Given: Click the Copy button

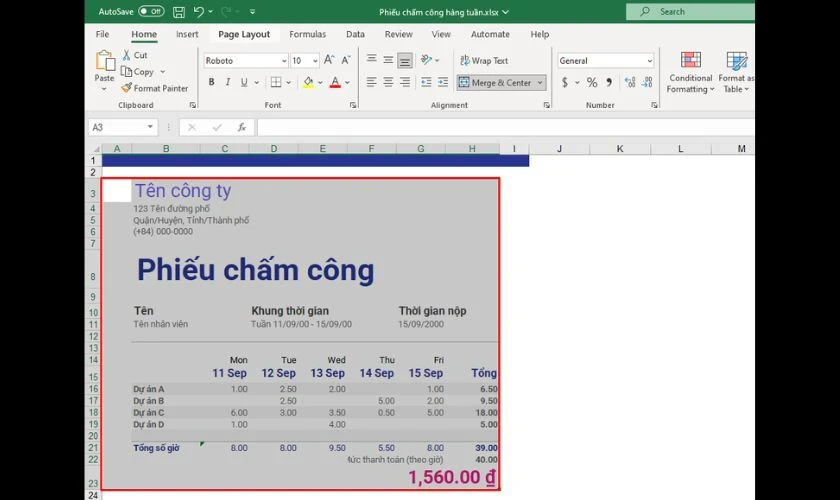Looking at the screenshot, I should 138,72.
